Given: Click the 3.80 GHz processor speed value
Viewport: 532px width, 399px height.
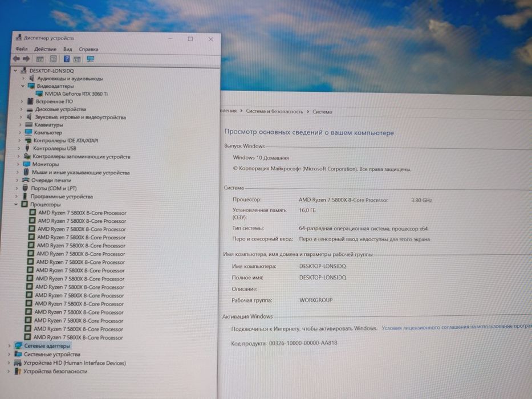Looking at the screenshot, I should [421, 200].
